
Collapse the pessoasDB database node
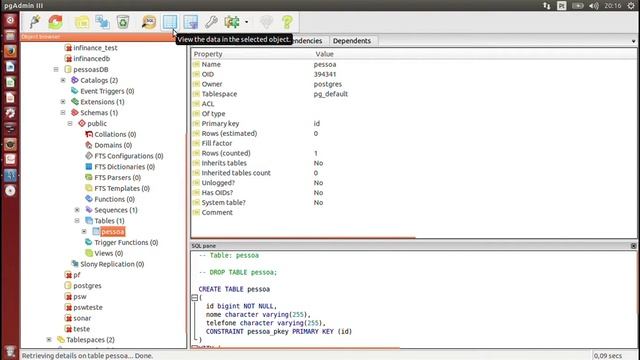(x=56, y=69)
